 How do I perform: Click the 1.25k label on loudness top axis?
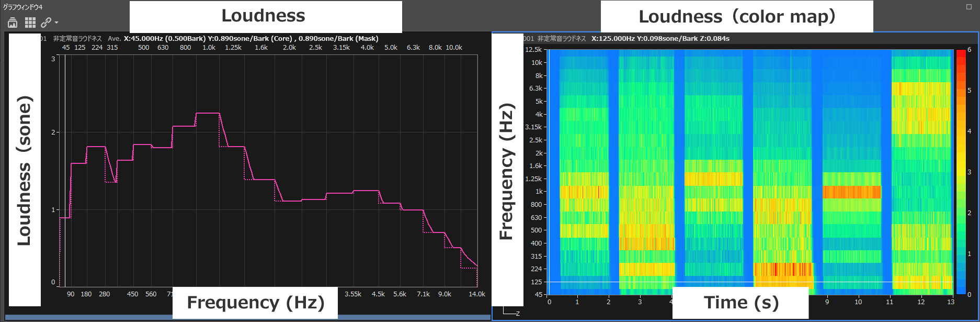click(x=233, y=48)
